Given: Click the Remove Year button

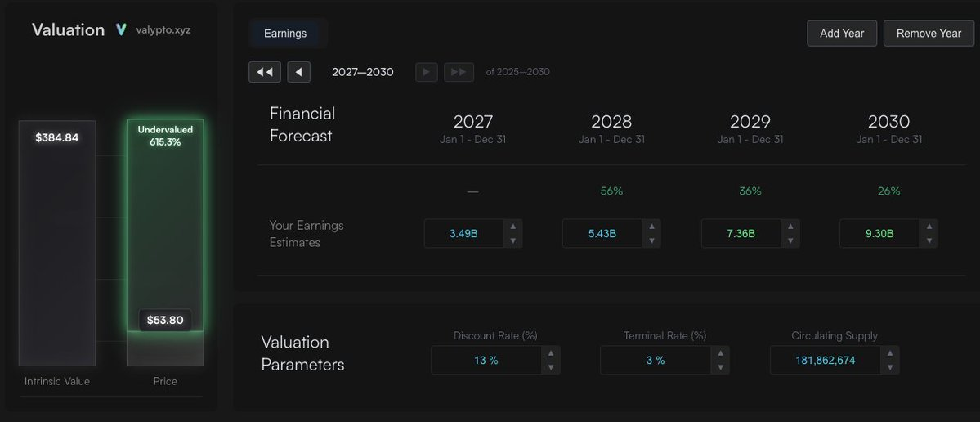Looking at the screenshot, I should 929,34.
